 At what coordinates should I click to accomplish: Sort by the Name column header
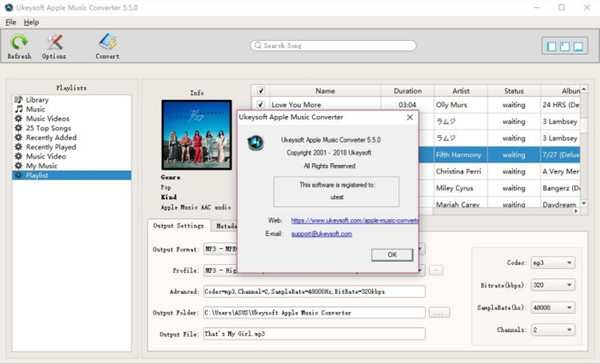pos(325,91)
